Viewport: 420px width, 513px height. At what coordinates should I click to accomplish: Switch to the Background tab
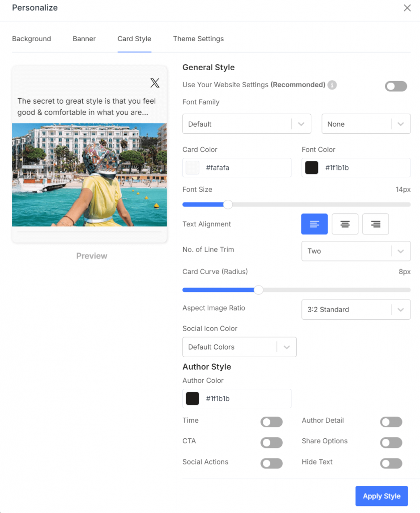(32, 39)
